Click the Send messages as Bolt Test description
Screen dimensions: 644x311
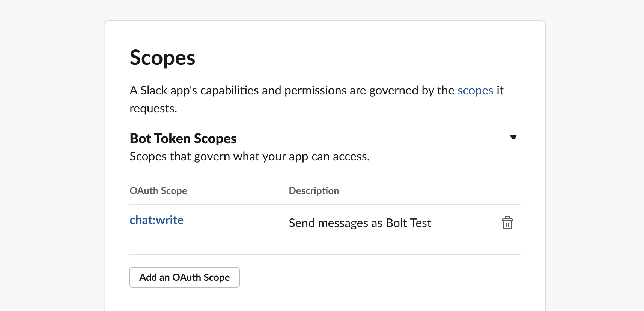pos(360,223)
